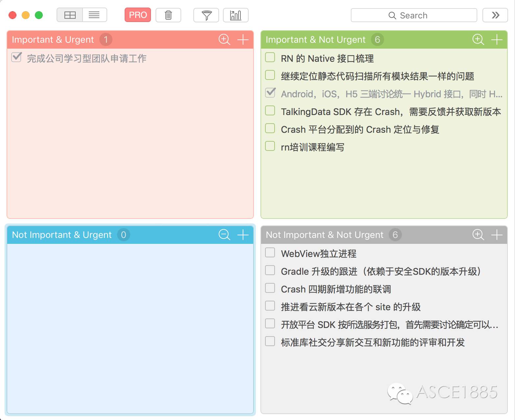Screen dimensions: 515x420
Task: Select task text WebView独立进程
Action: pyautogui.click(x=319, y=254)
